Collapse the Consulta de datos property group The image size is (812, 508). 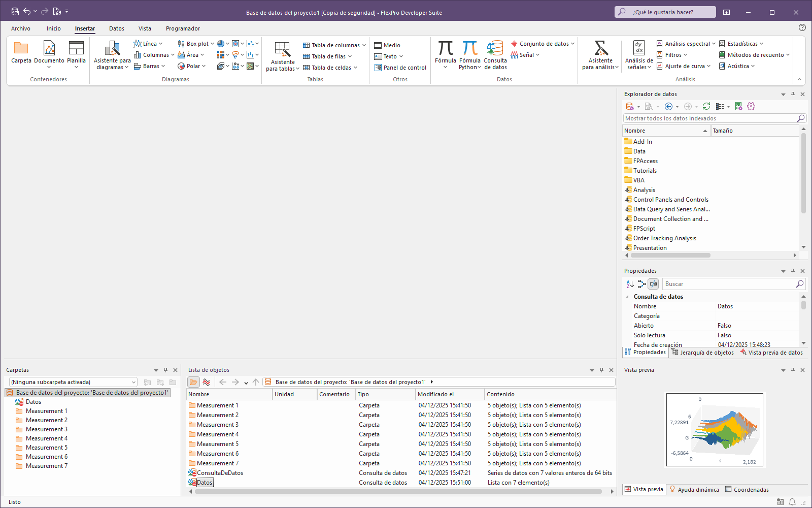[628, 297]
